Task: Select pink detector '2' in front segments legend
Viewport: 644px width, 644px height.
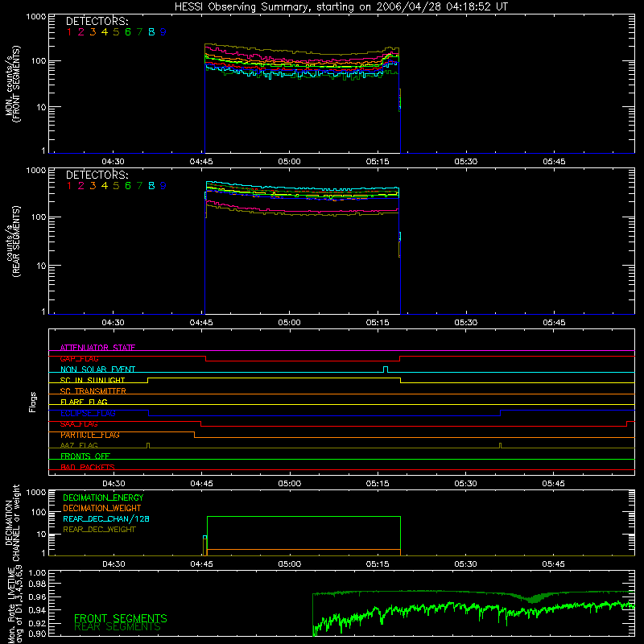Action: tap(81, 32)
